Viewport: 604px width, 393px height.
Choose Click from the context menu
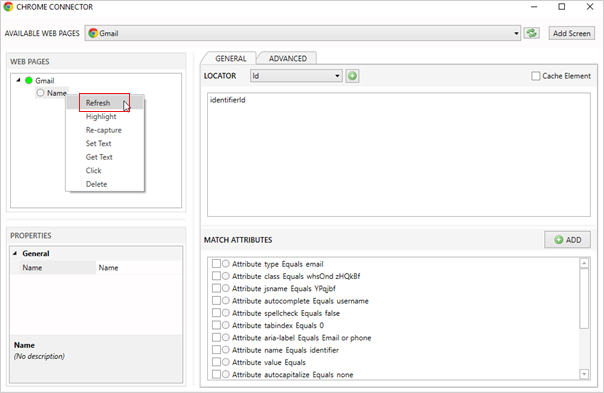coord(105,170)
